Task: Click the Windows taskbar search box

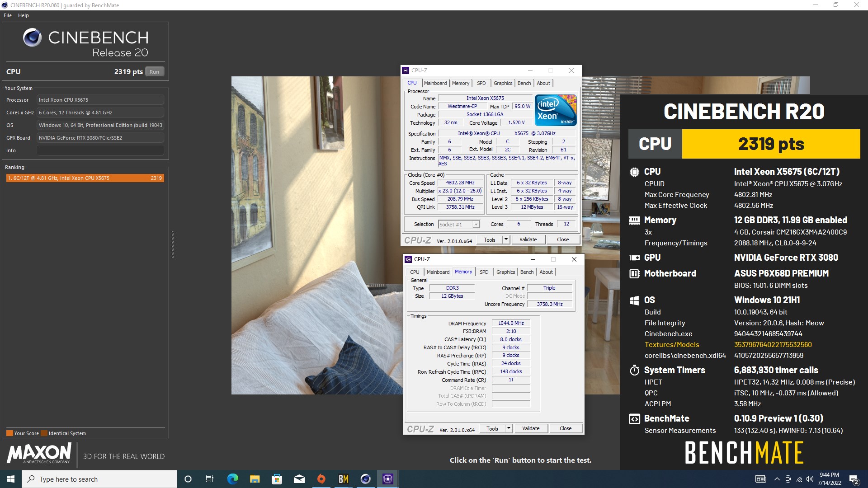Action: click(99, 479)
